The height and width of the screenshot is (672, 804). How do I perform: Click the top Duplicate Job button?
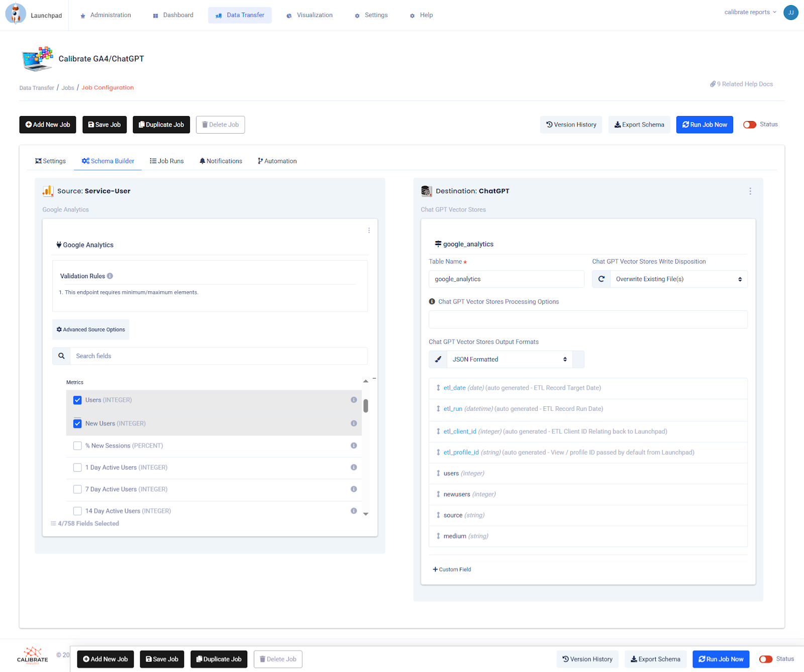click(161, 125)
